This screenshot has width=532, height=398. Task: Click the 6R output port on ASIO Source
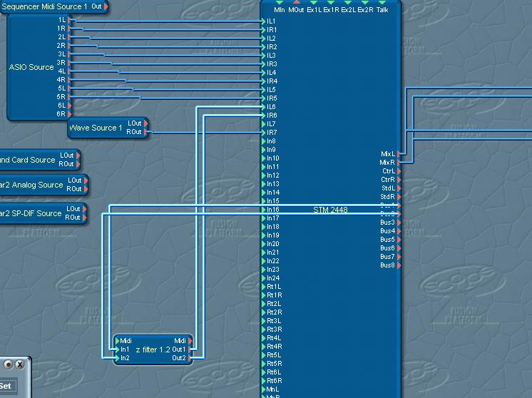[69, 114]
